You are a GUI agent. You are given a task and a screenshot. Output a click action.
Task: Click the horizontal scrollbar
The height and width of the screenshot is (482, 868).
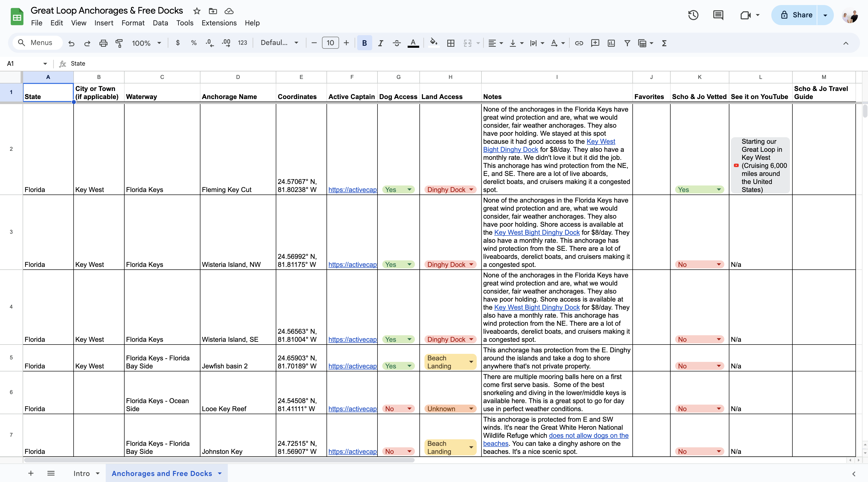click(x=219, y=460)
